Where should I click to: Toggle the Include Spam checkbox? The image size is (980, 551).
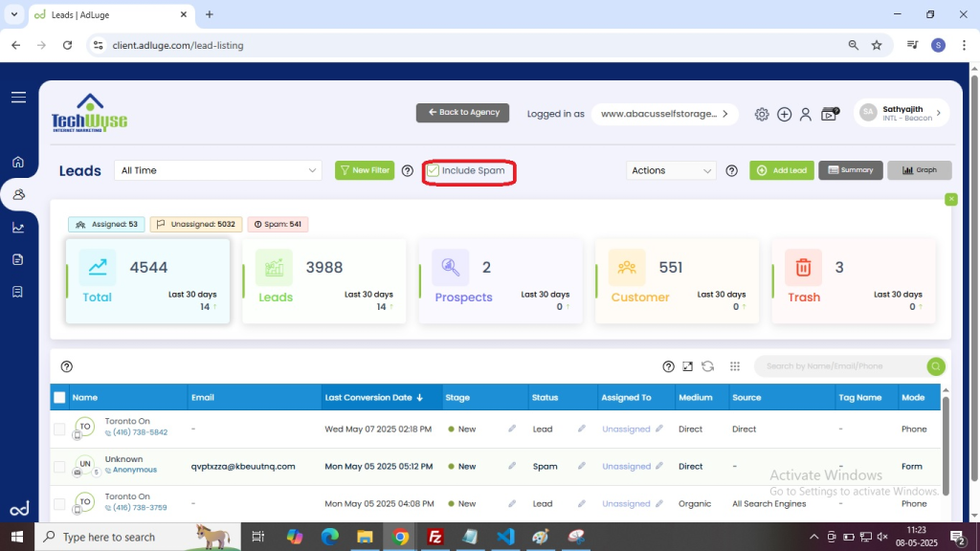434,170
